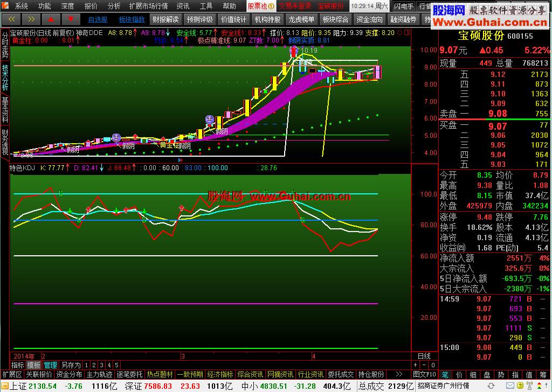The width and height of the screenshot is (552, 392).
Task: Open the 扩展区 bottom tab
Action: [12, 374]
